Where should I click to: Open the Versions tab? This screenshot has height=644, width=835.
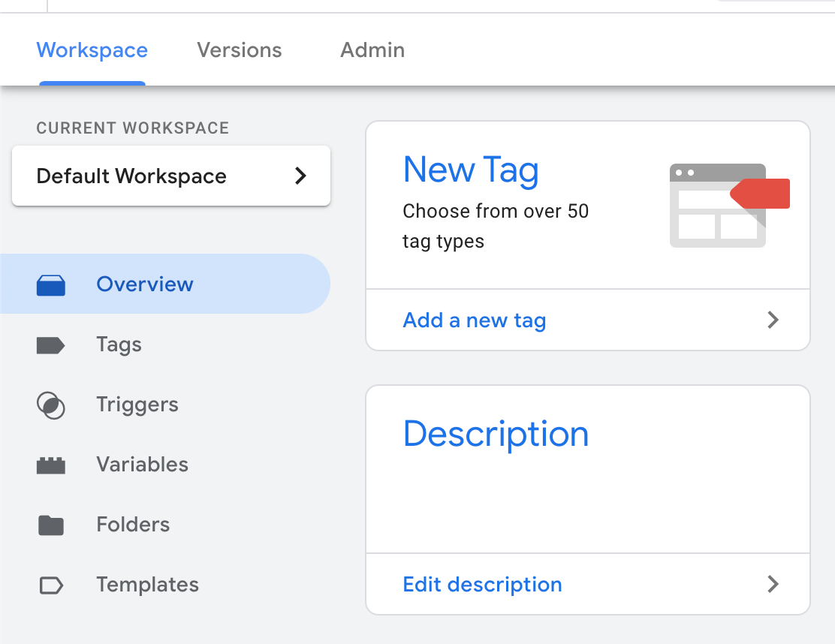[x=240, y=50]
